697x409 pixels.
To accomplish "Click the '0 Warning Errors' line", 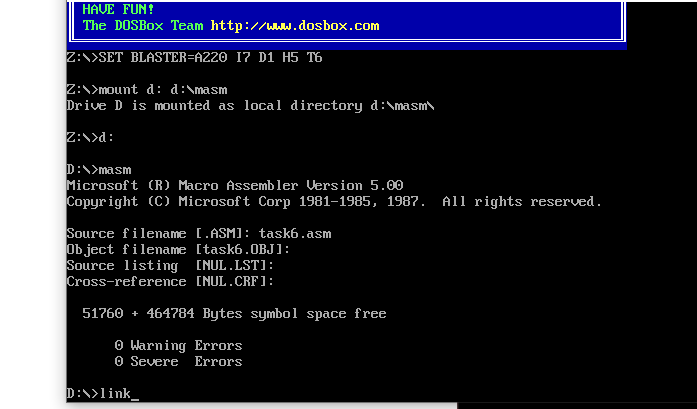I will click(178, 345).
